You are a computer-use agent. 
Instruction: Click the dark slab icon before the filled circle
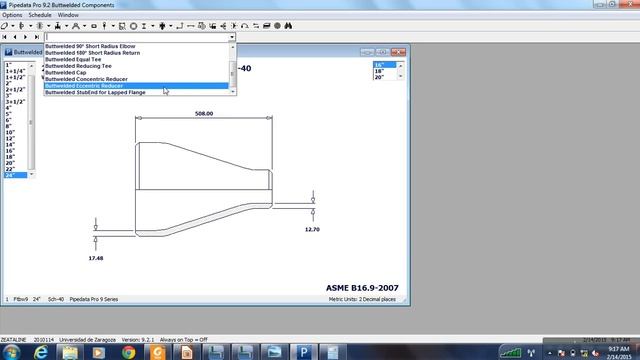(267, 26)
